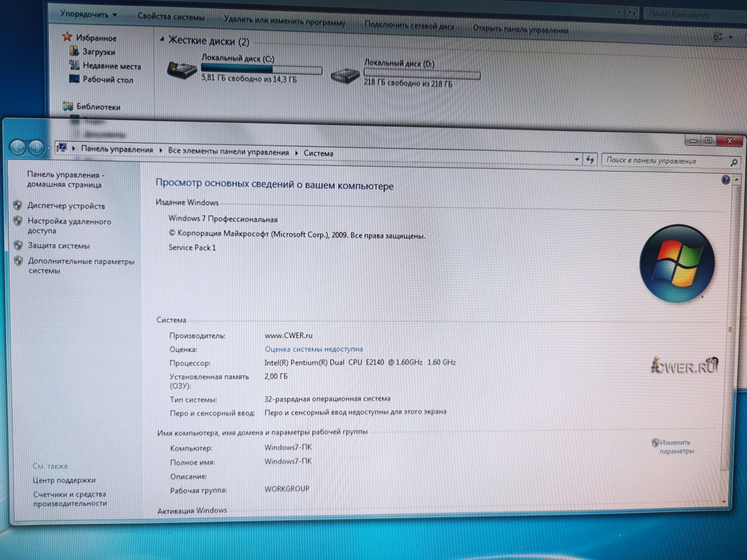
Task: Open address history dropdown in System window
Action: pyautogui.click(x=576, y=159)
